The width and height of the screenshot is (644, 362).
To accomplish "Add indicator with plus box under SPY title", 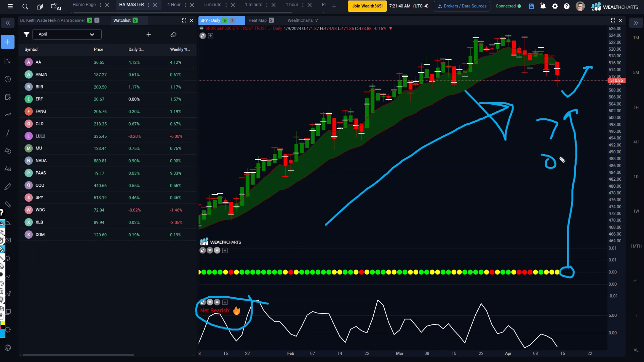I will point(211,36).
